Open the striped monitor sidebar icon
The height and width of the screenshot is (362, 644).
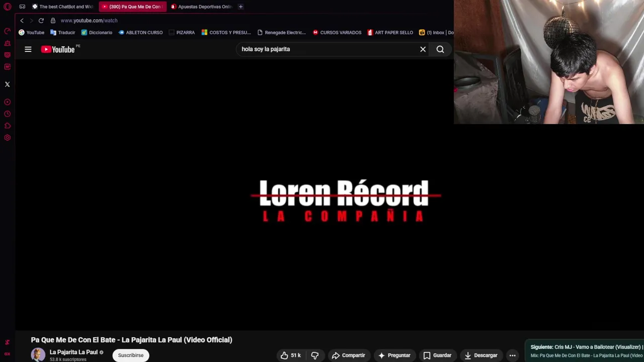coord(7,55)
